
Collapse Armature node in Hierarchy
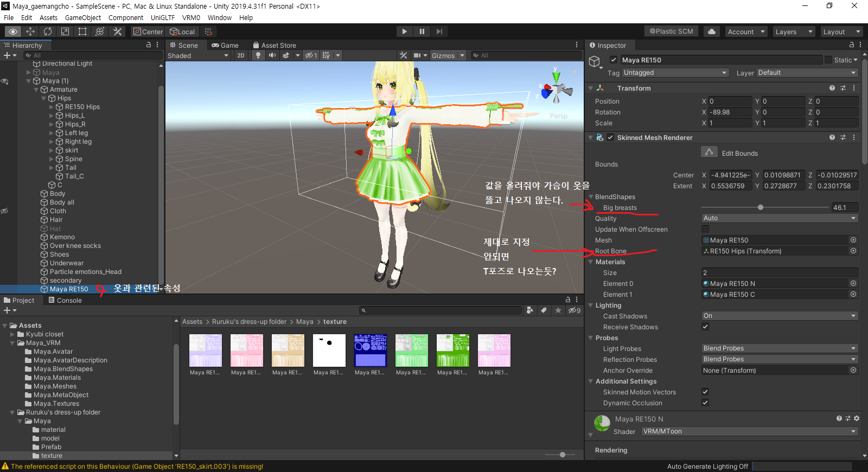pos(36,90)
